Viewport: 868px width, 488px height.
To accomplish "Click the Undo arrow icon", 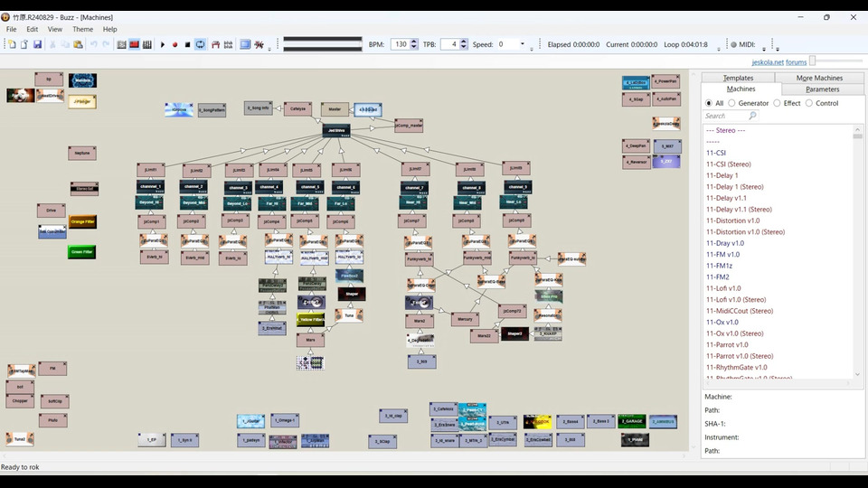I will (93, 44).
